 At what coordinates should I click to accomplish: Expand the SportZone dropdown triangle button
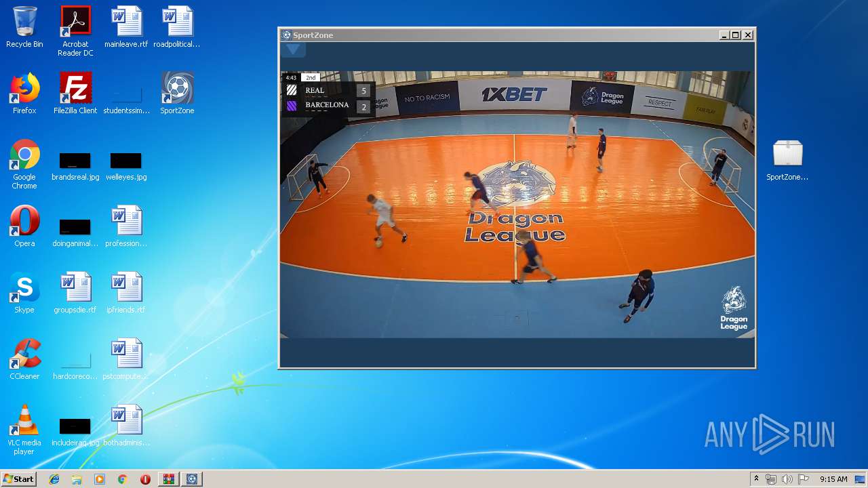[x=293, y=49]
